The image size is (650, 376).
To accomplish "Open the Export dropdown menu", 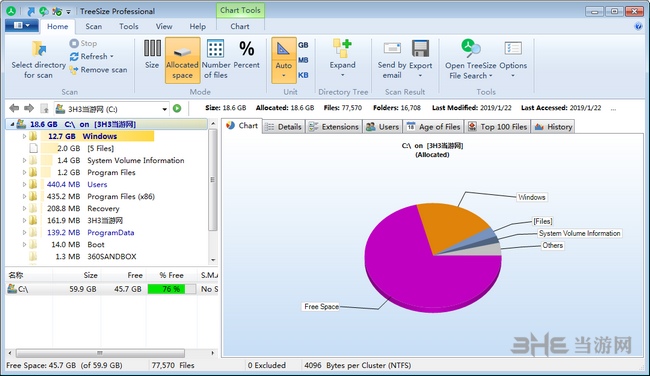I will (420, 60).
